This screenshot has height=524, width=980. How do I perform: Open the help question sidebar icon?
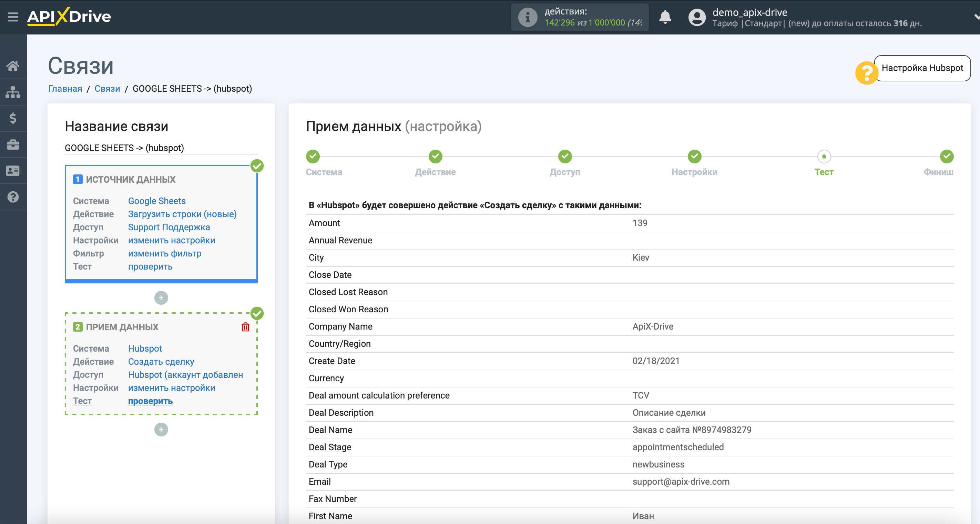pyautogui.click(x=13, y=197)
